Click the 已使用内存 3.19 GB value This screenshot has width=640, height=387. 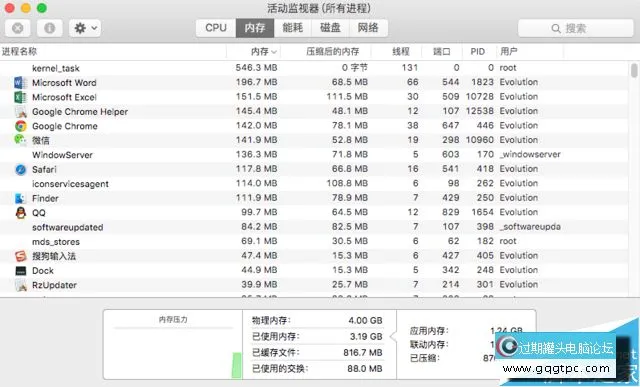[366, 337]
